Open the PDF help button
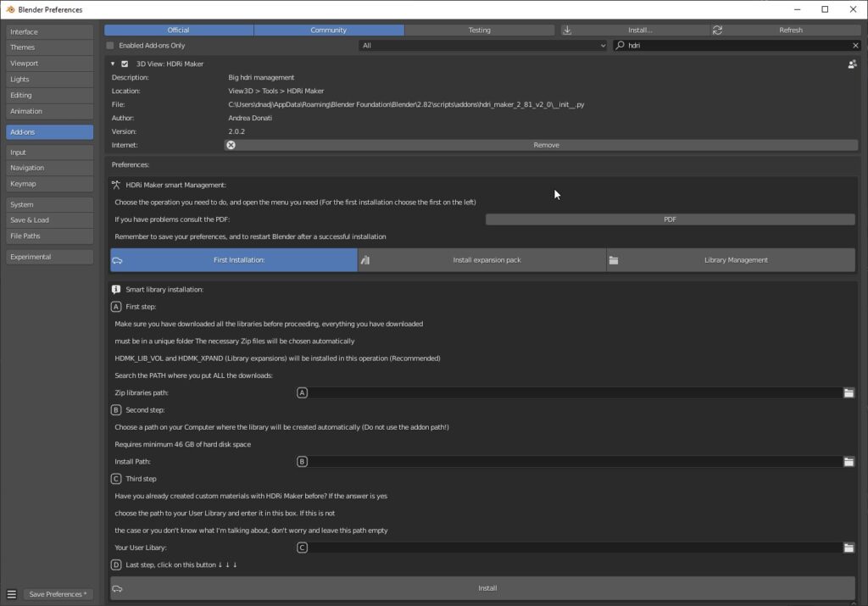The image size is (868, 606). coord(670,220)
